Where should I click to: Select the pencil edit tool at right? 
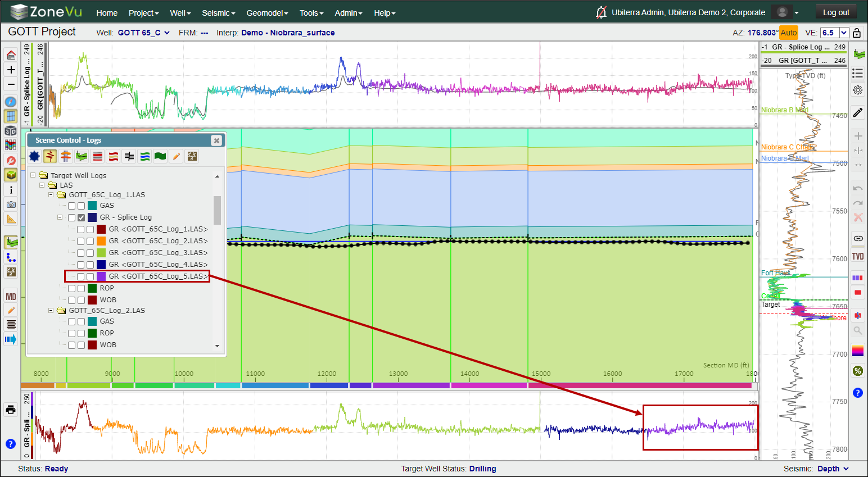[858, 112]
